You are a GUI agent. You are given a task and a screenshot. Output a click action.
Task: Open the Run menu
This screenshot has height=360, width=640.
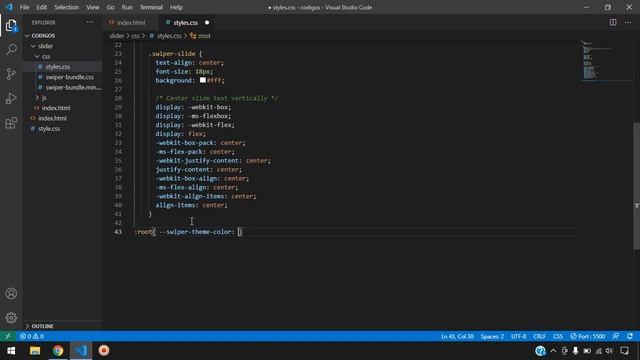pos(127,7)
